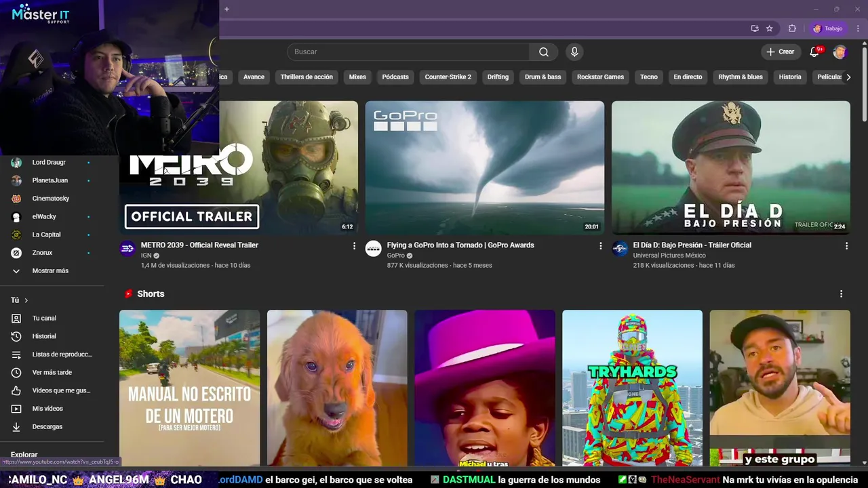This screenshot has height=488, width=868.
Task: Open a new browser tab
Action: click(x=226, y=9)
